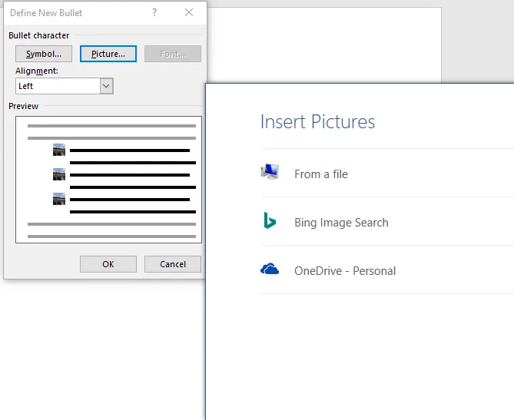Select OneDrive - Personal source
514x420 pixels.
pyautogui.click(x=345, y=271)
